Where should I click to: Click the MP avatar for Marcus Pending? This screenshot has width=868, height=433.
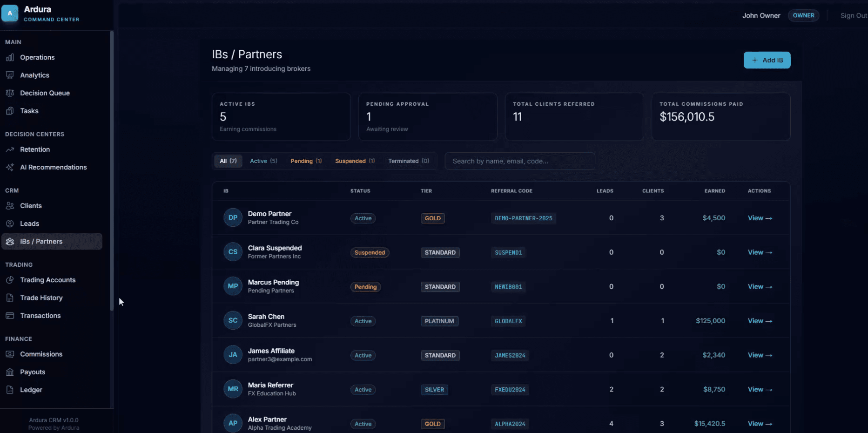coord(233,286)
